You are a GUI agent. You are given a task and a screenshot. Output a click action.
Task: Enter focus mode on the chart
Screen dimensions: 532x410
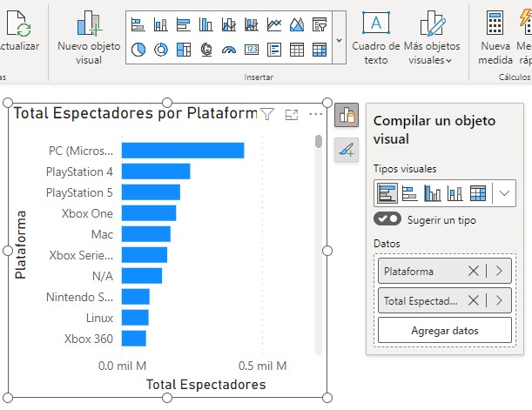tap(292, 115)
